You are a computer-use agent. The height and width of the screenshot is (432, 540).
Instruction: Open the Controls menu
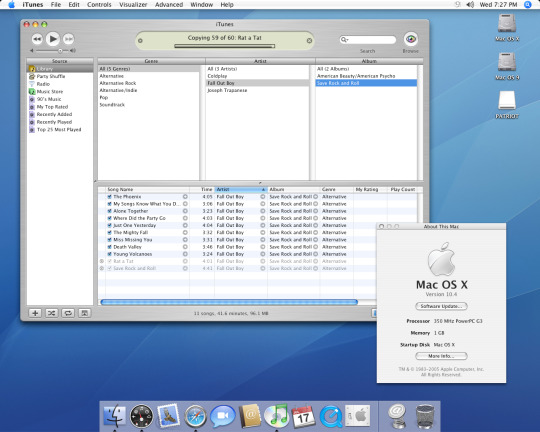99,5
